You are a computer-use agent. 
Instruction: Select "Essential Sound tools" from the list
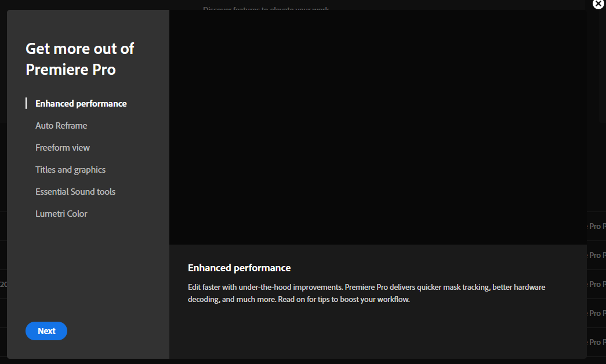(x=75, y=191)
